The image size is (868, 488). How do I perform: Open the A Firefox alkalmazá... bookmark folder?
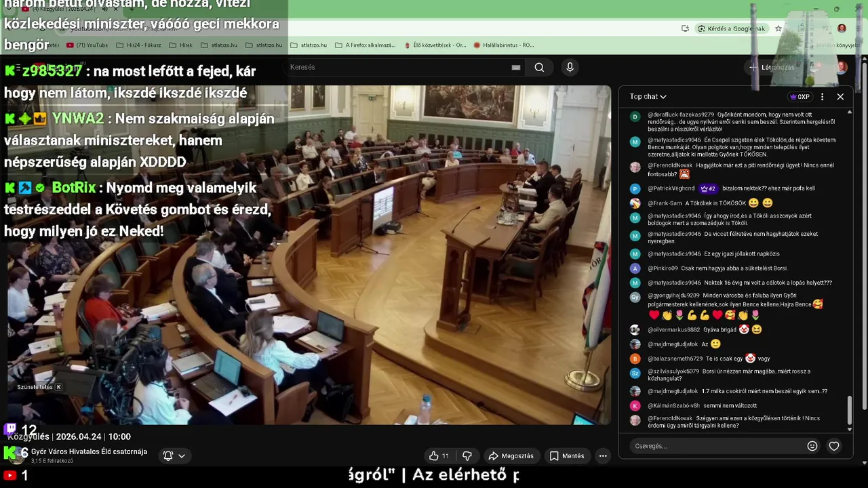(x=365, y=45)
